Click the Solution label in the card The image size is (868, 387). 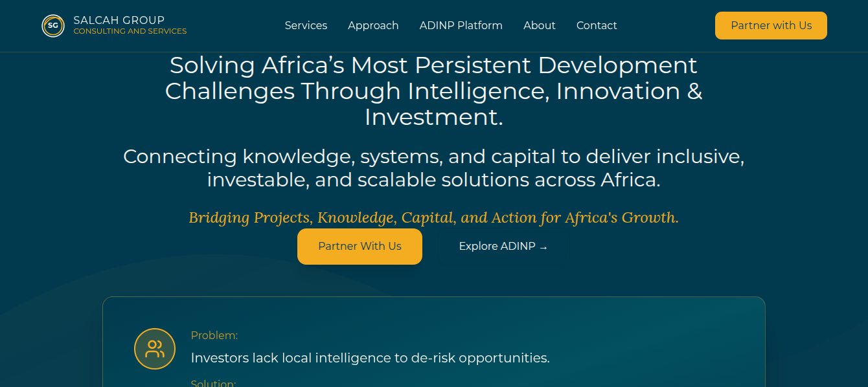pos(213,383)
